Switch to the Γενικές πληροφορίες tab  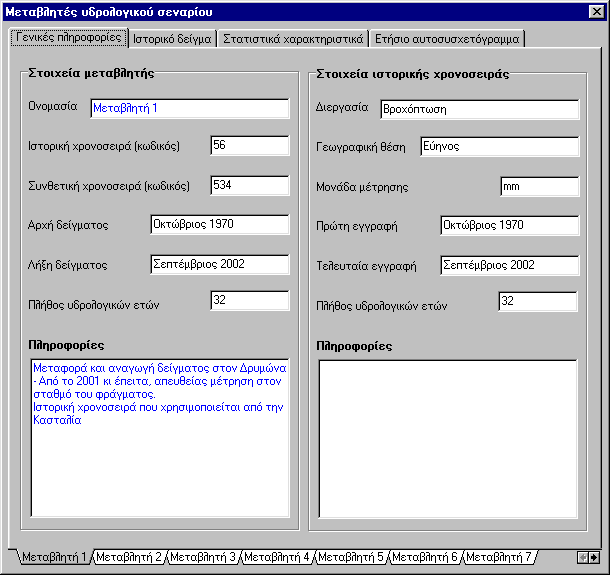pyautogui.click(x=69, y=38)
